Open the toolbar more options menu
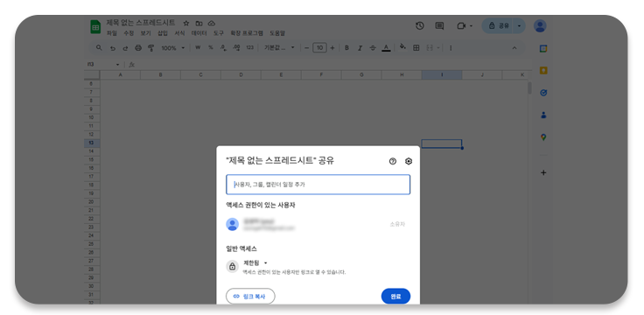Screen dimensions: 644x315 tap(451, 48)
